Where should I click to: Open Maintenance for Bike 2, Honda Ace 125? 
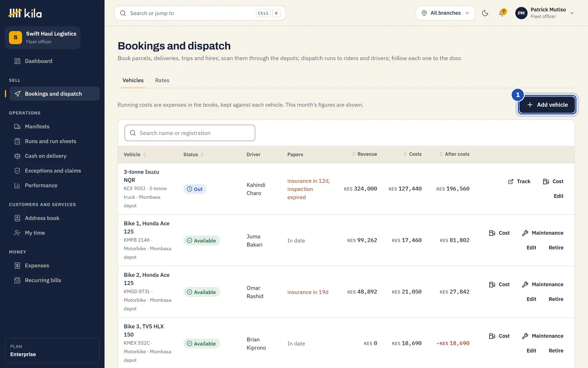(543, 285)
